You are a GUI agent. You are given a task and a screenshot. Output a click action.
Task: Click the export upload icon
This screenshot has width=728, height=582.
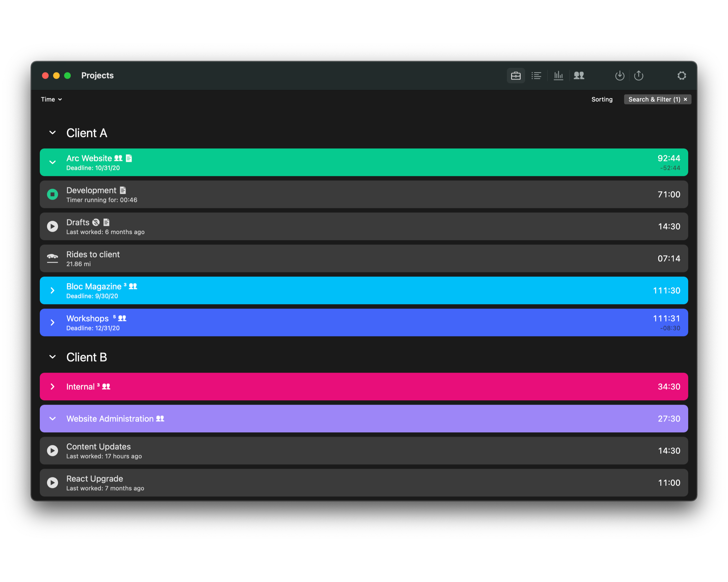tap(638, 76)
